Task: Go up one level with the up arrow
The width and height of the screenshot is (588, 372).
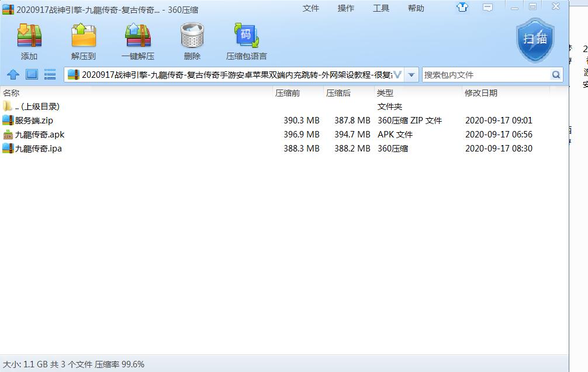Action: pyautogui.click(x=13, y=75)
